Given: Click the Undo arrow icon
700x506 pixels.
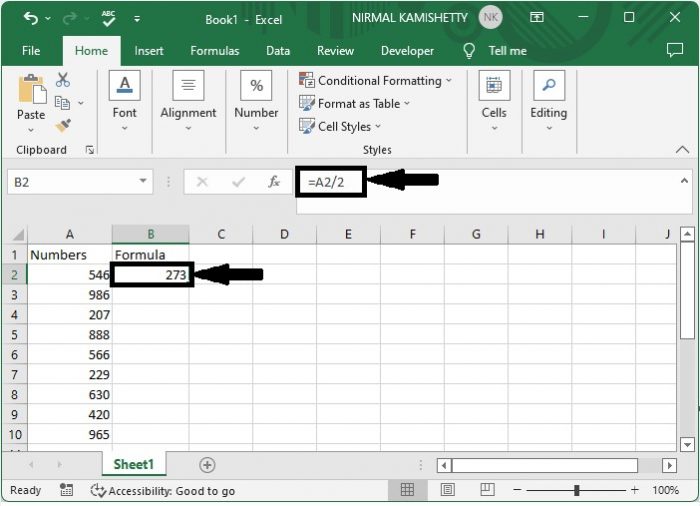Looking at the screenshot, I should pyautogui.click(x=30, y=18).
